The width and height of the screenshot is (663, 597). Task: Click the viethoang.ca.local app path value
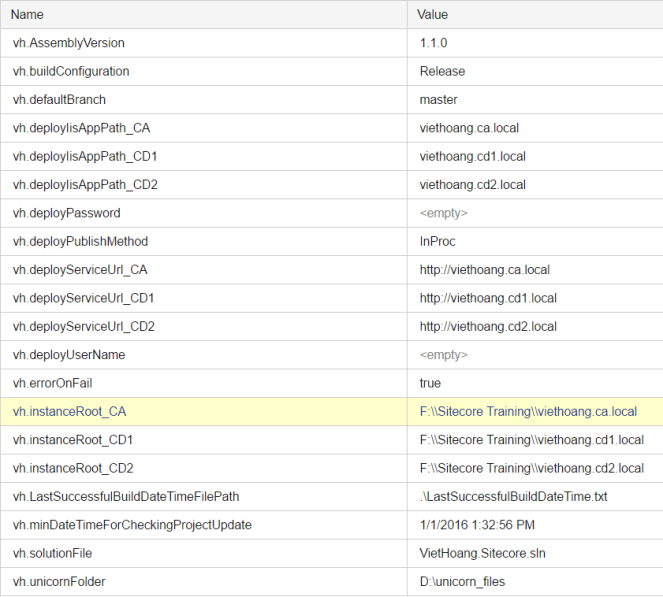(469, 128)
